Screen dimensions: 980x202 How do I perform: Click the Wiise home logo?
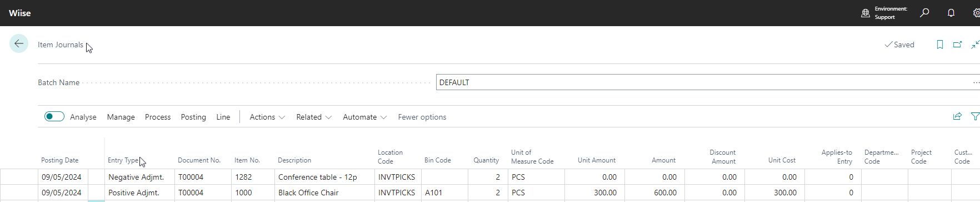[20, 13]
